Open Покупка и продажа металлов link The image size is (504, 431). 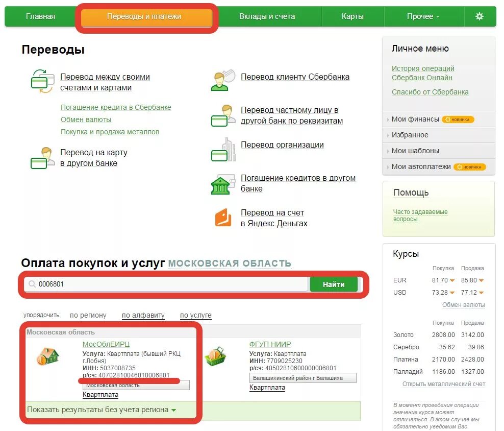click(x=110, y=132)
